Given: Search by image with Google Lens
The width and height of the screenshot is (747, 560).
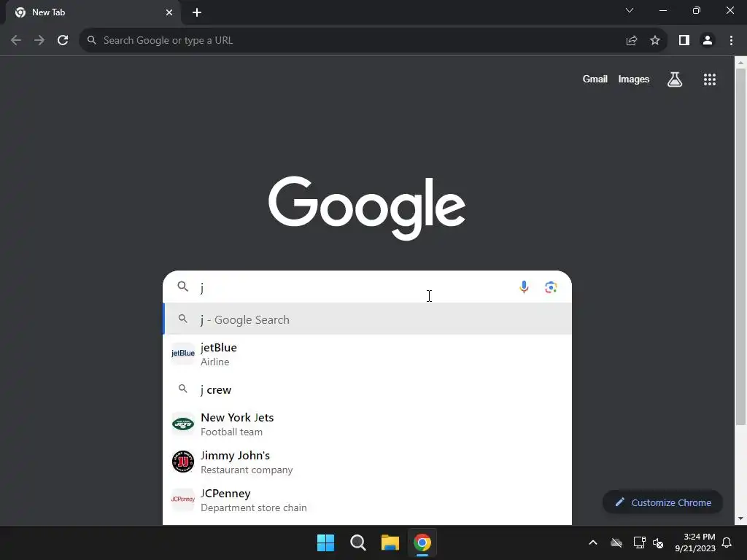Looking at the screenshot, I should pyautogui.click(x=551, y=287).
